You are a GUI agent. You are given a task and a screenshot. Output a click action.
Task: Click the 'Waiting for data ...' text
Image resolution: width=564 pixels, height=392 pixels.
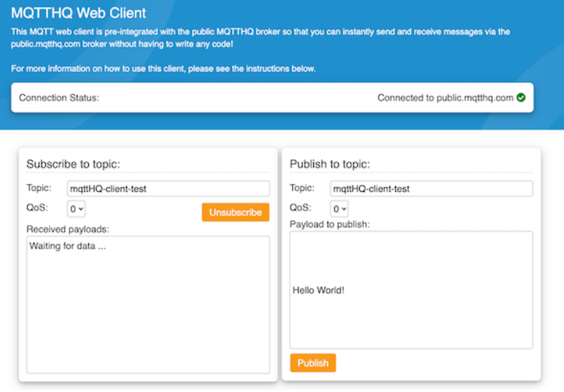(68, 246)
